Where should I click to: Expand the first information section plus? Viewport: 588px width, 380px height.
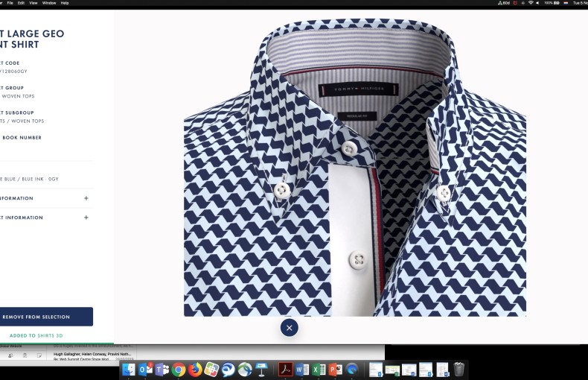(86, 198)
